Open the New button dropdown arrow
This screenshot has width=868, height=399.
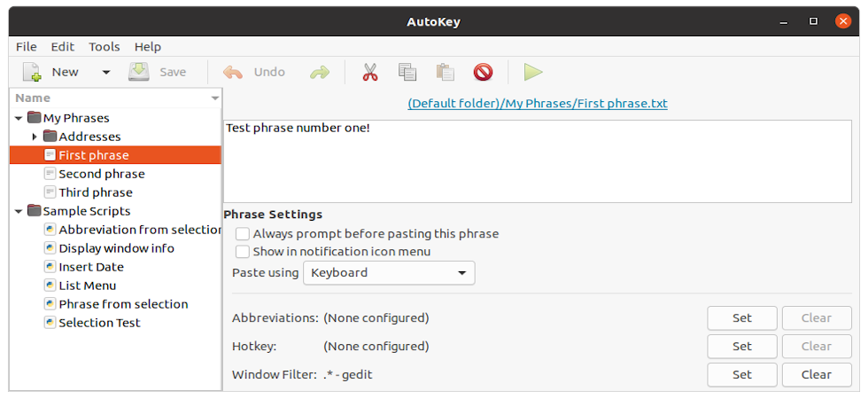[106, 73]
